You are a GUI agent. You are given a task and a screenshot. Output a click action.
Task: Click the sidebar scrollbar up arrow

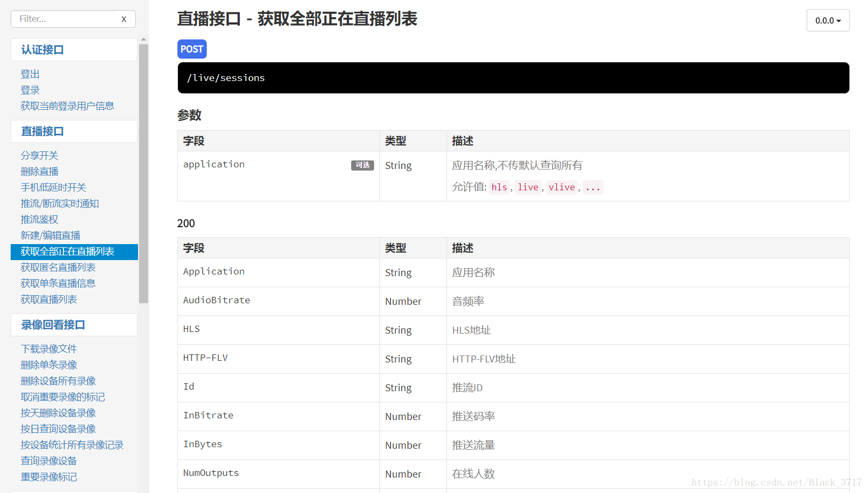143,39
